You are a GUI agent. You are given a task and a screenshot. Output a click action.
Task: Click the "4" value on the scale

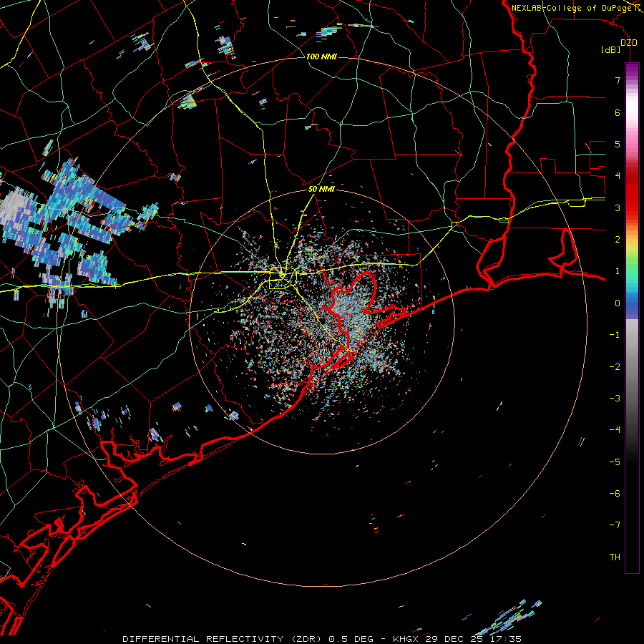(618, 176)
